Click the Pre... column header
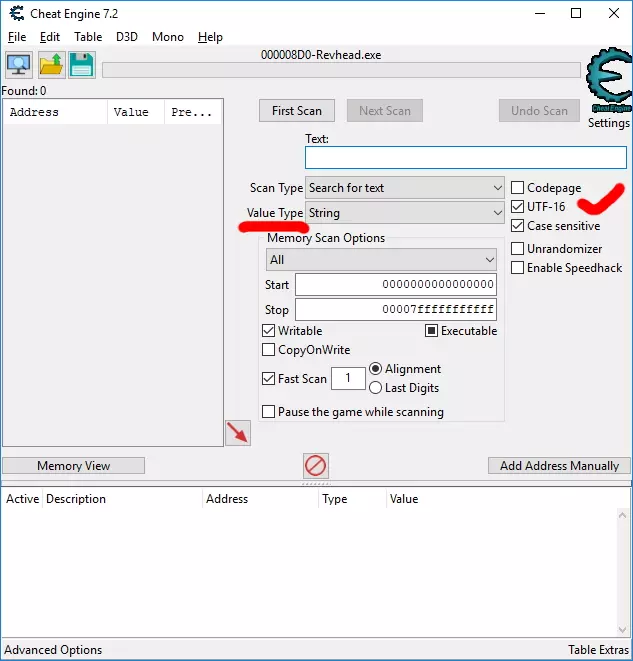 tap(193, 112)
